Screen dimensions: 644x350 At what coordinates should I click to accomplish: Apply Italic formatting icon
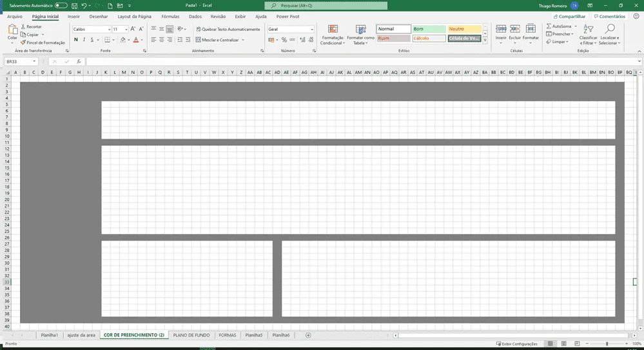pos(84,40)
